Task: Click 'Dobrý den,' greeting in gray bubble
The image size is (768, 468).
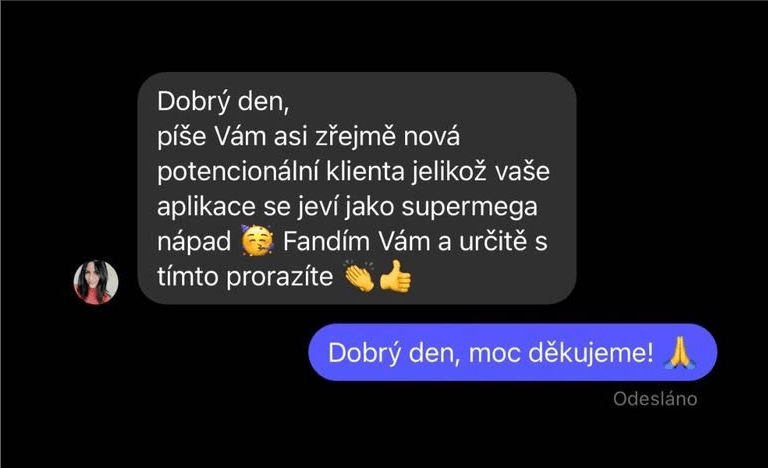Action: 223,102
